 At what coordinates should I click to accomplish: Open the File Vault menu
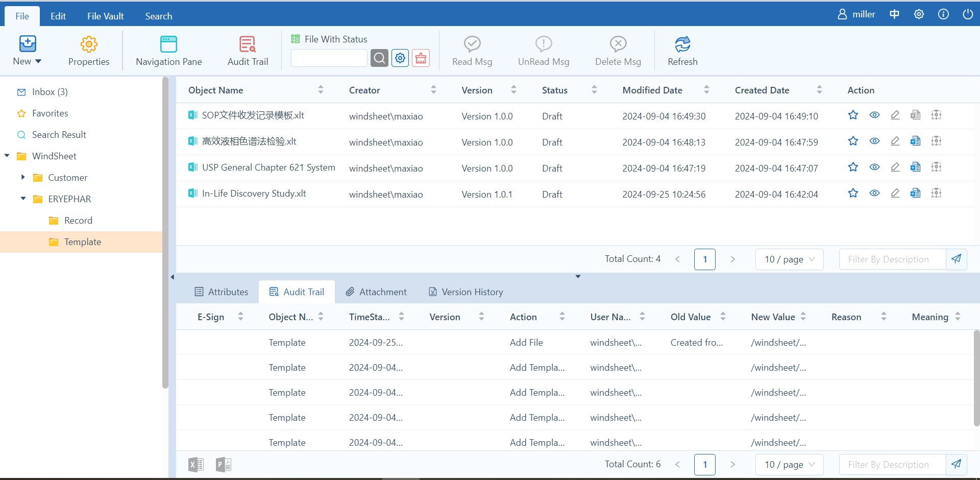[105, 16]
